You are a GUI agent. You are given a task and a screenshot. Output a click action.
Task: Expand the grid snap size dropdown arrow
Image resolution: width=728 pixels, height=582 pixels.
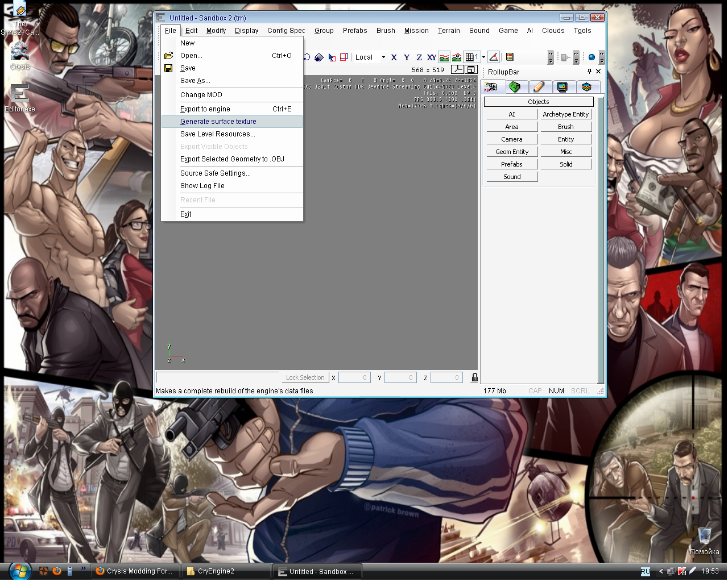pos(484,57)
